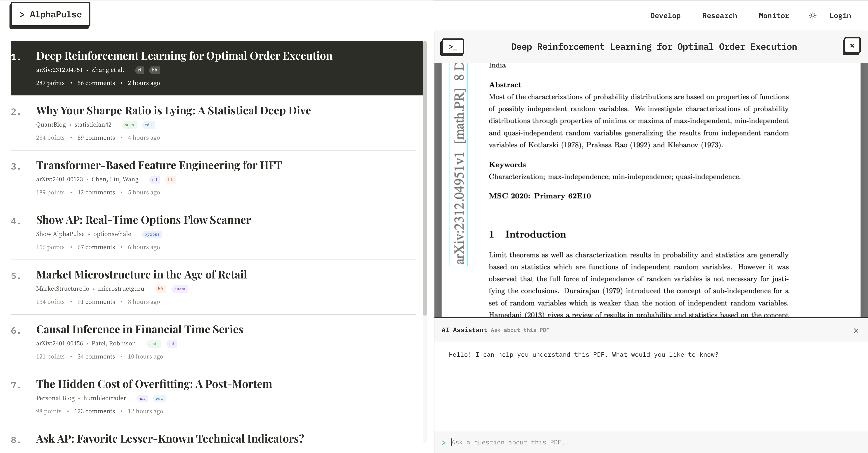Screen dimensions: 868x453
Task: Click 287 points on first post
Action: point(50,83)
